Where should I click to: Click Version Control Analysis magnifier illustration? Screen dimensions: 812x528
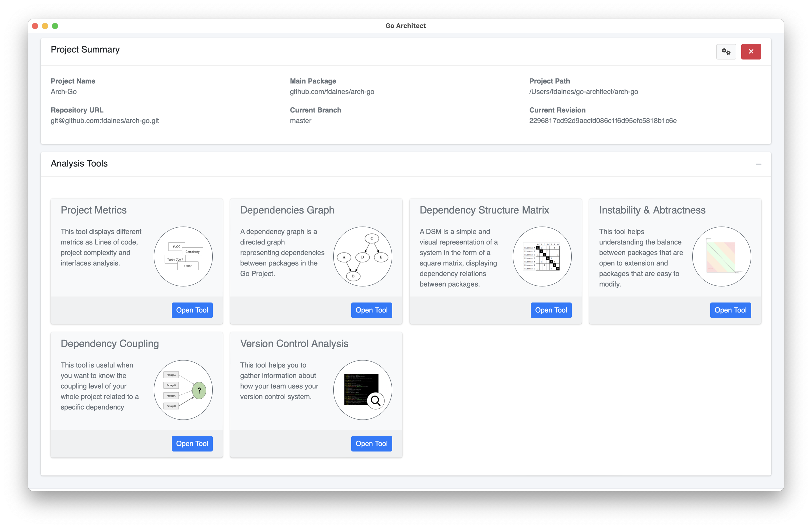363,390
